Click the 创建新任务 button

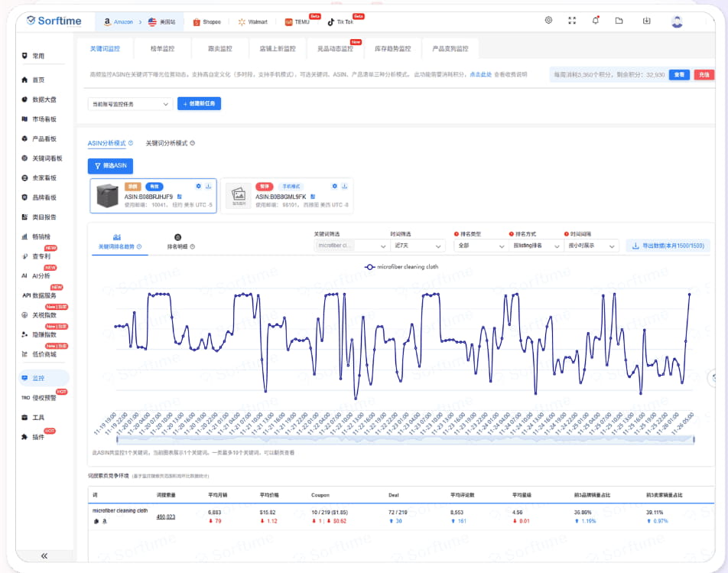199,103
